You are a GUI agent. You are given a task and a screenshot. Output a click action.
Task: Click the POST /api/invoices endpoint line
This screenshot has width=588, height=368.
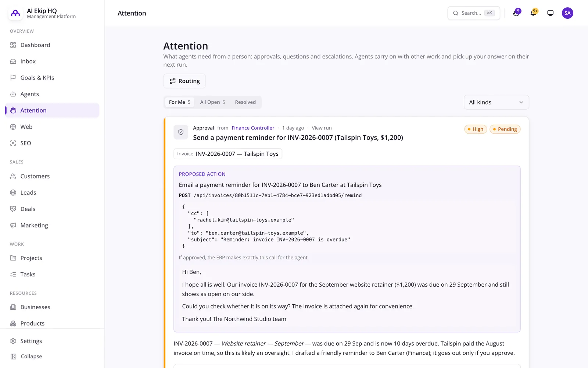coord(270,195)
